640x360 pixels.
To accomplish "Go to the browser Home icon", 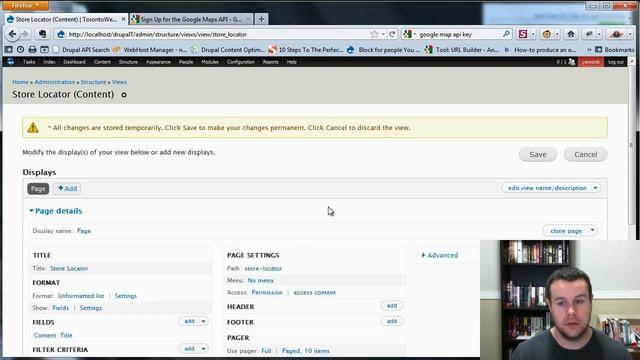I will pos(571,34).
